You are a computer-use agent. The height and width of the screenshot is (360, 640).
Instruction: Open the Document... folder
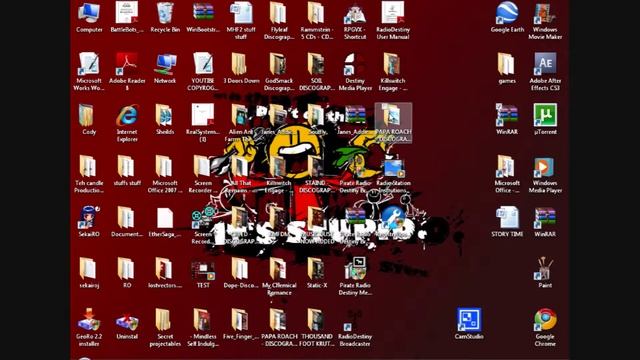click(x=127, y=218)
